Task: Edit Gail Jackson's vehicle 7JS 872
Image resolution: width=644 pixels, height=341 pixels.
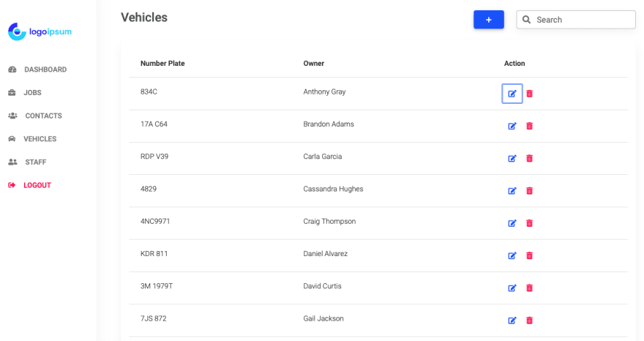Action: (512, 321)
